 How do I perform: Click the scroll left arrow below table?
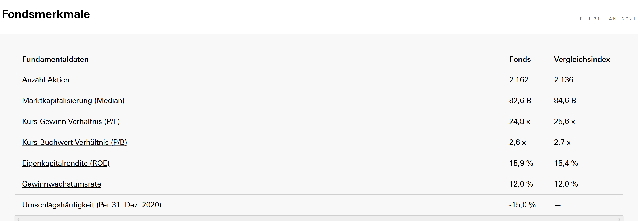[x=19, y=219]
